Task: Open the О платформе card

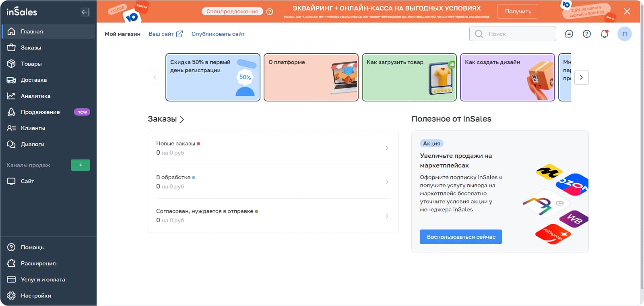Action: point(311,77)
